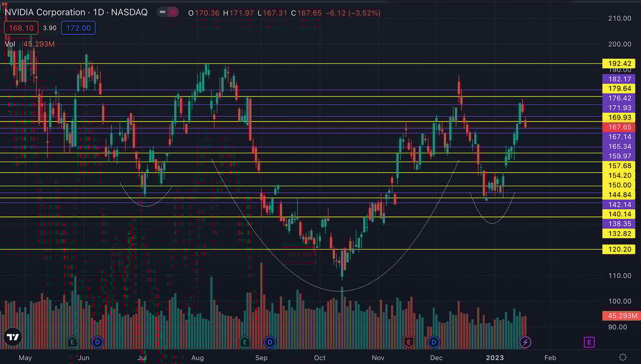Click the −6.12 (−3.52%) change value
The image size is (641, 364).
coord(352,13)
